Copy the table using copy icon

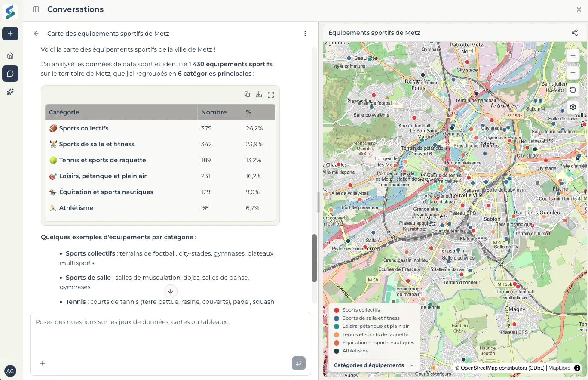pyautogui.click(x=247, y=94)
